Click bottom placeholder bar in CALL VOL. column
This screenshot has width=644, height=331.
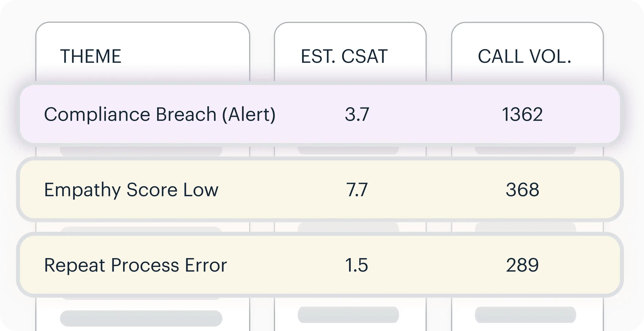525,314
